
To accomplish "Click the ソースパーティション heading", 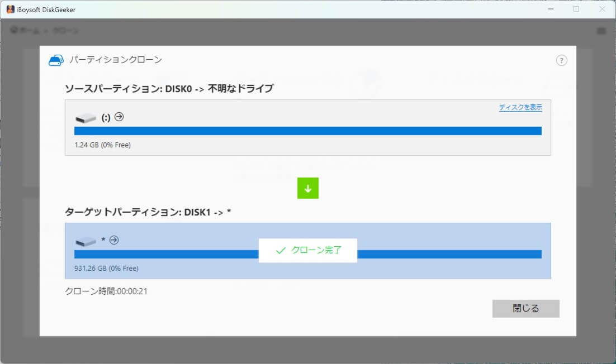I will pyautogui.click(x=169, y=89).
